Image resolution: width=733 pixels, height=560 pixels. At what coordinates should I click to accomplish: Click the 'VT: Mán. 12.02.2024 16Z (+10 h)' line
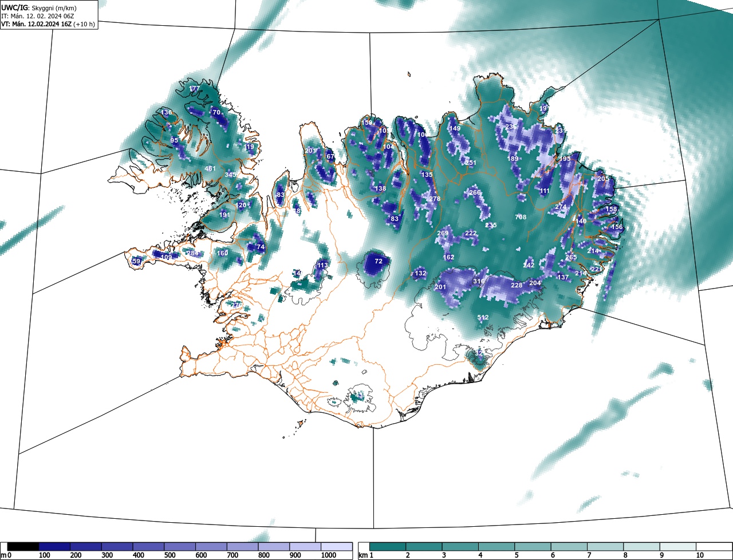pyautogui.click(x=48, y=25)
